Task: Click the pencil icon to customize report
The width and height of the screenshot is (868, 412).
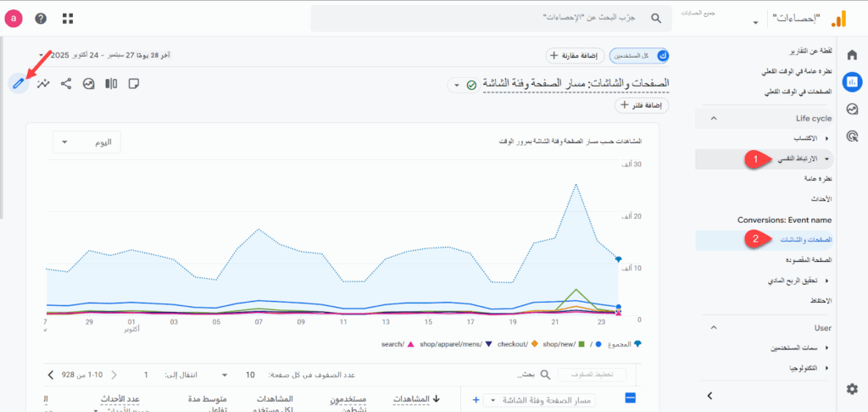Action: [17, 83]
